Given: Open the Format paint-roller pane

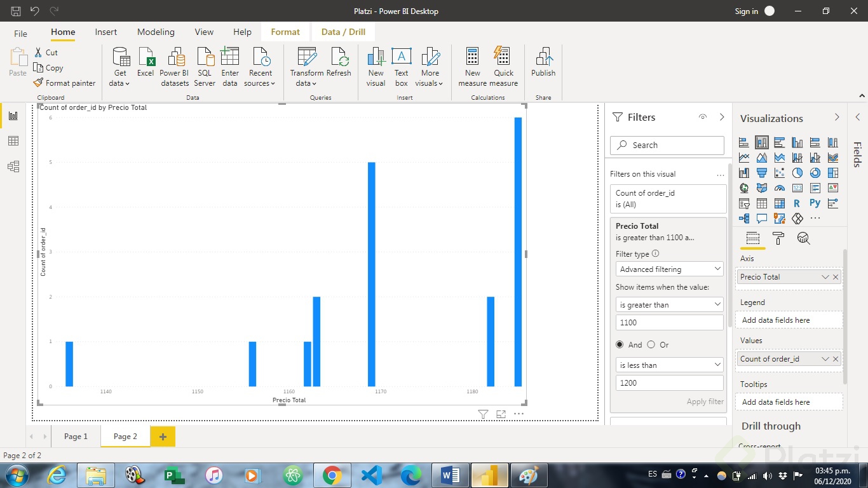Looking at the screenshot, I should click(x=778, y=238).
